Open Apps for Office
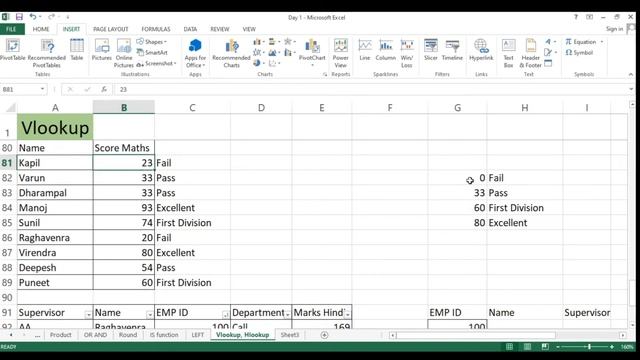Screen dimensions: 640x360 tap(195, 53)
